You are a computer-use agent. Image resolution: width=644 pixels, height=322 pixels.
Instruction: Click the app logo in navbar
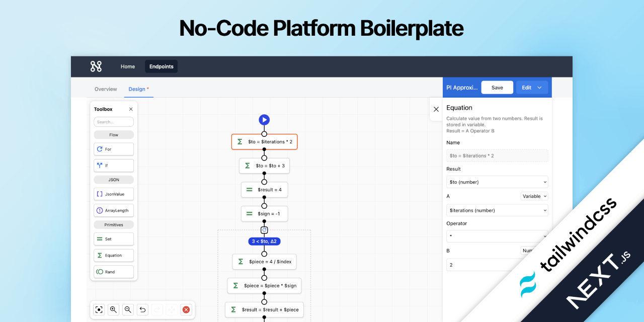point(96,66)
